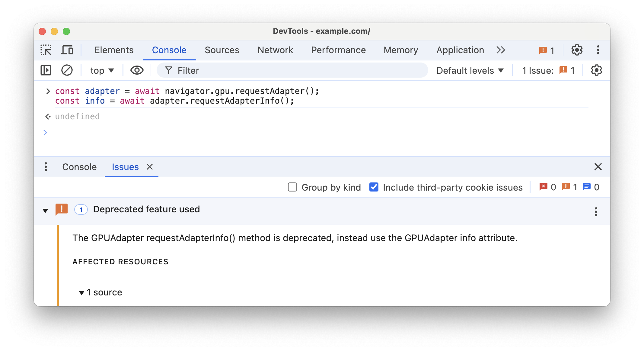This screenshot has width=644, height=351.
Task: Click the clear console icon
Action: [x=66, y=70]
